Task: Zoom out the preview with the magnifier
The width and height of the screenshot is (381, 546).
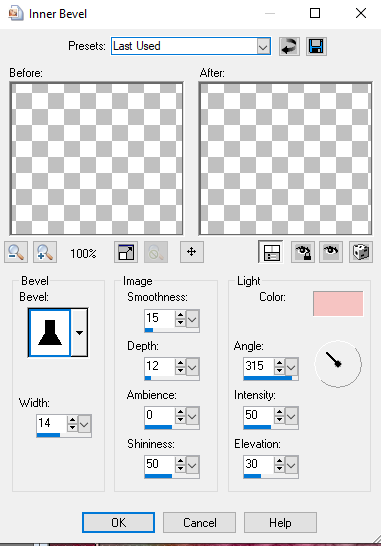Action: [x=16, y=252]
